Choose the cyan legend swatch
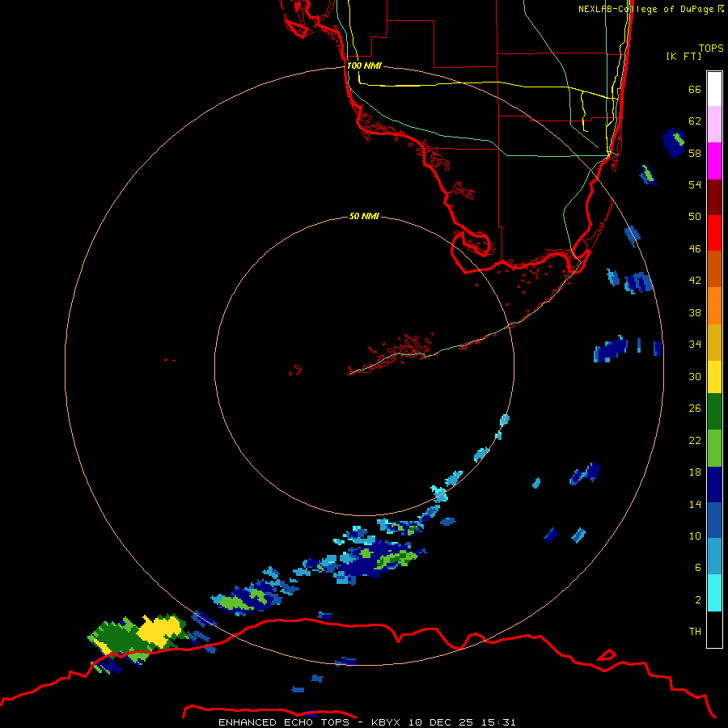 714,593
